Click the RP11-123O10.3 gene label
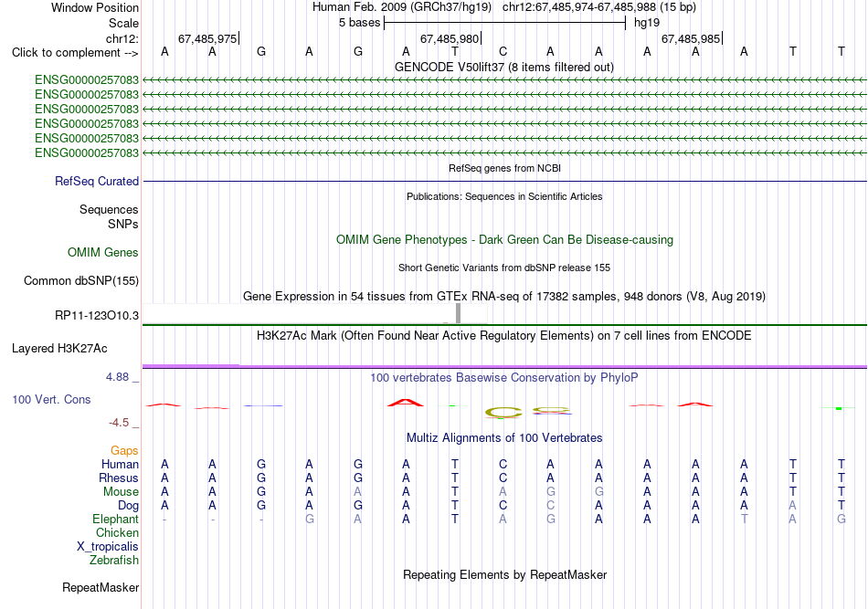This screenshot has height=609, width=868. coord(96,315)
